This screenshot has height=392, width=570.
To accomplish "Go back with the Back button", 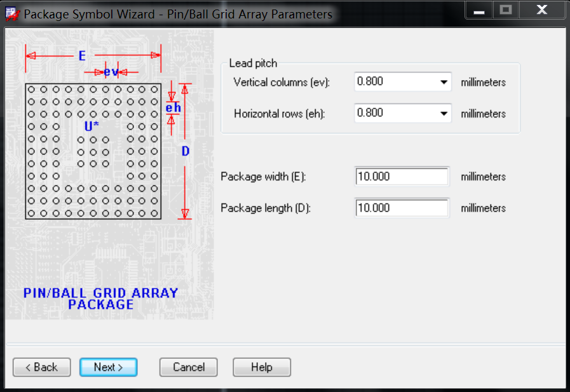I will (42, 367).
